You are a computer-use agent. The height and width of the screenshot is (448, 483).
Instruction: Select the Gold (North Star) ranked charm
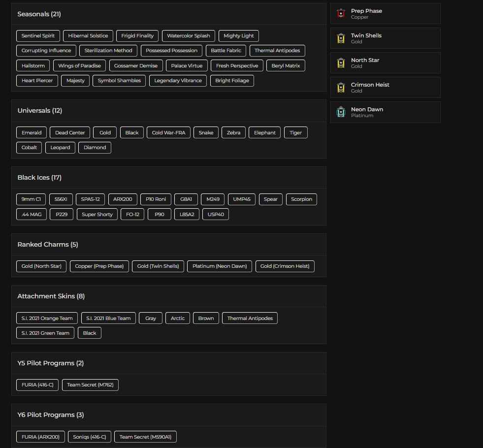tap(41, 266)
